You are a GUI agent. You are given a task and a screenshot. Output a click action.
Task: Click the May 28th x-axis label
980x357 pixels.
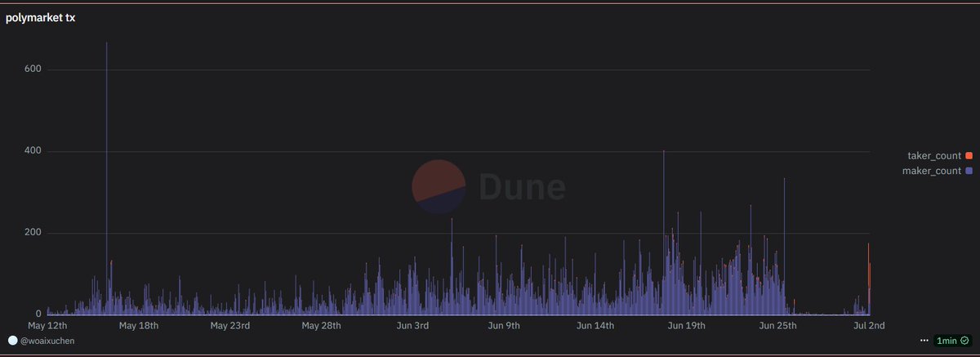pyautogui.click(x=321, y=325)
